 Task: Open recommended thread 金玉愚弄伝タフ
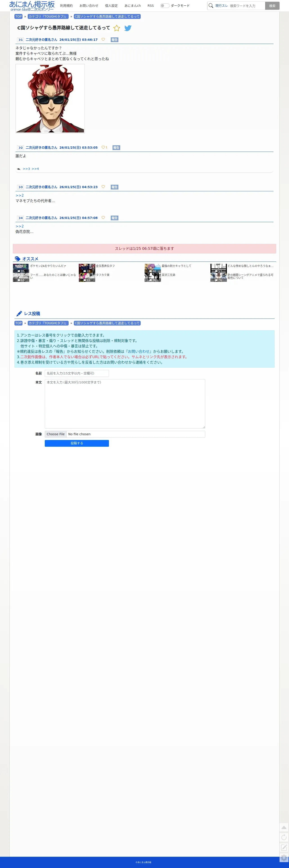105,266
